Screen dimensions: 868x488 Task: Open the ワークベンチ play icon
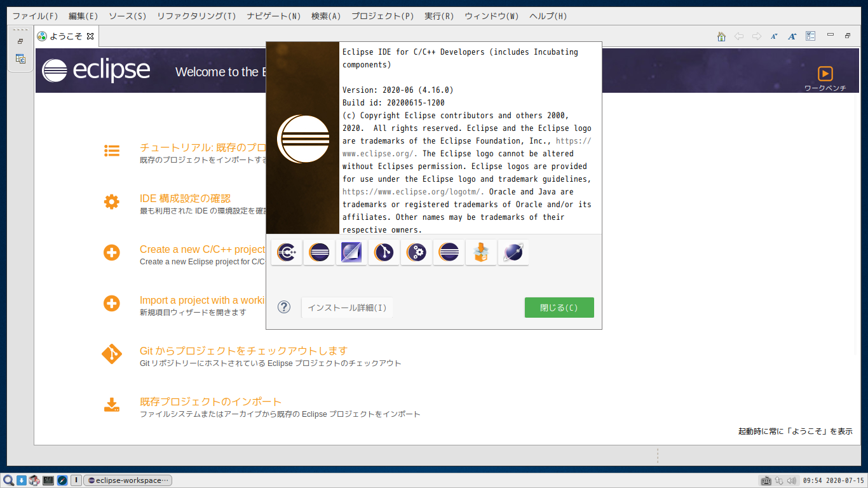825,74
